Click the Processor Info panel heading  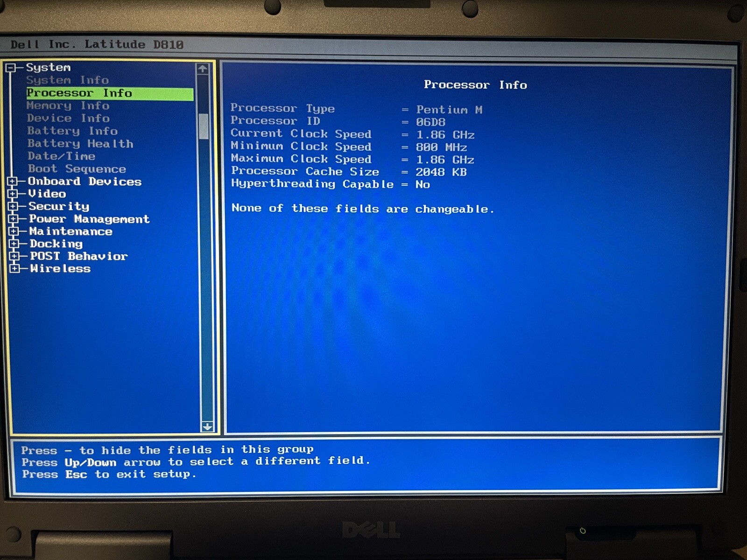(x=475, y=85)
